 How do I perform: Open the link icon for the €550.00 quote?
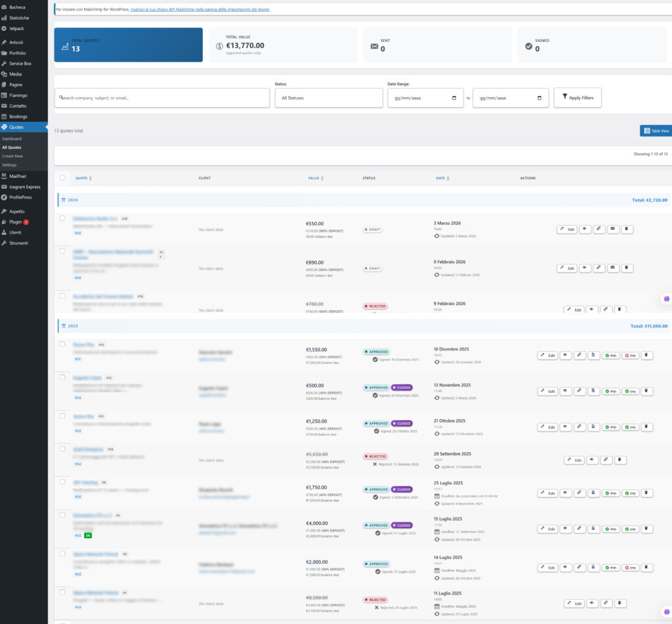pyautogui.click(x=598, y=229)
